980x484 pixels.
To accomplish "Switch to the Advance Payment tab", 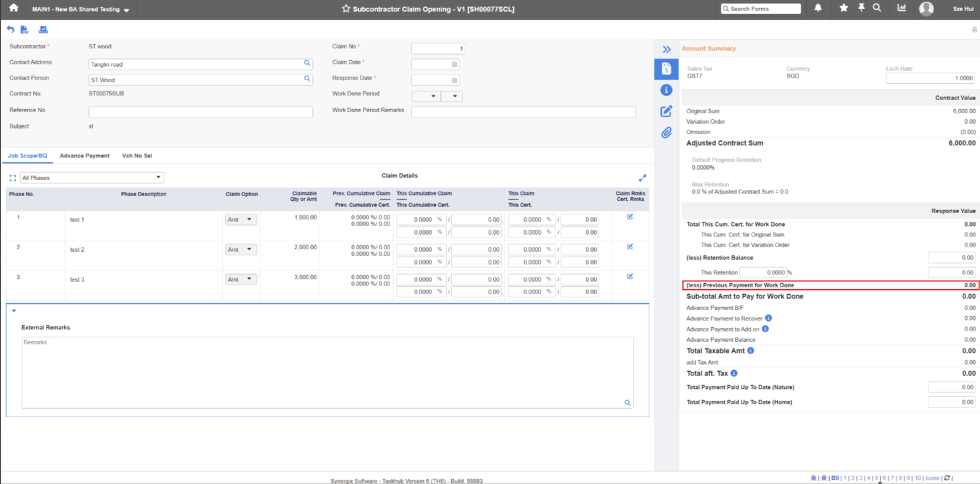I will click(x=85, y=156).
